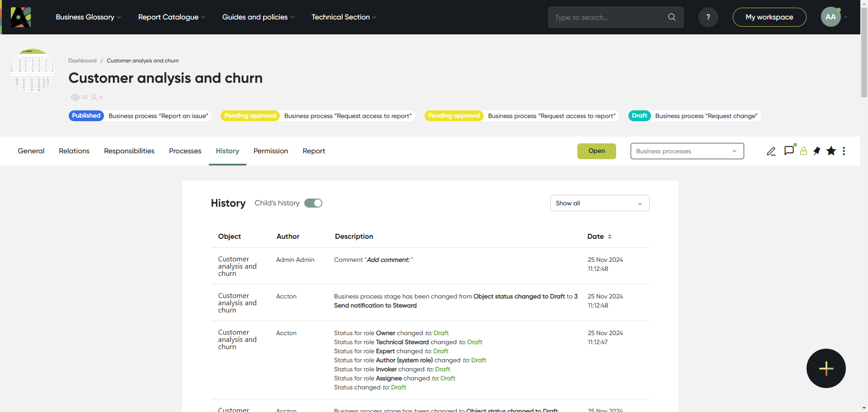Switch to the Relations tab
This screenshot has height=412, width=868.
pyautogui.click(x=74, y=151)
